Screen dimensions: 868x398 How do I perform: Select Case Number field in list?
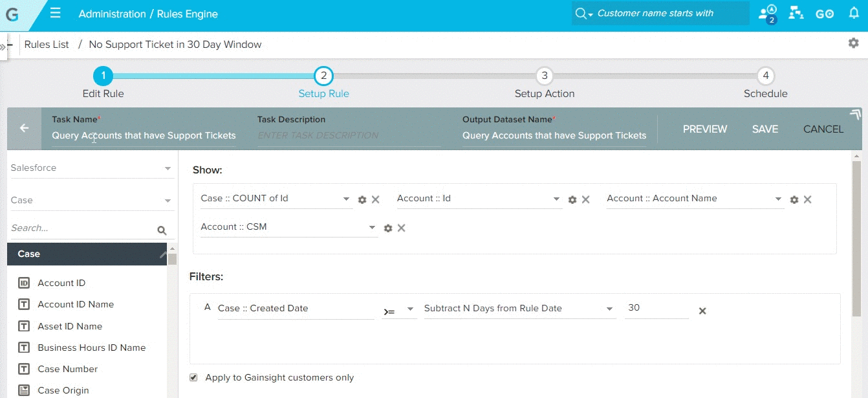68,369
